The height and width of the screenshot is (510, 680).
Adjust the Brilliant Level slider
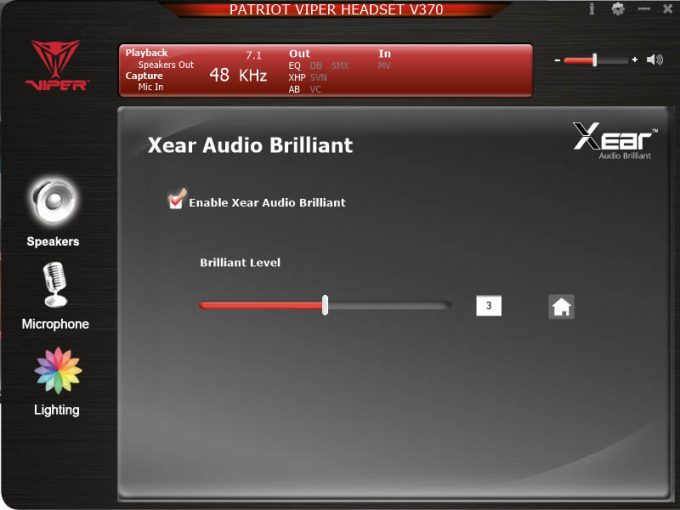point(325,305)
